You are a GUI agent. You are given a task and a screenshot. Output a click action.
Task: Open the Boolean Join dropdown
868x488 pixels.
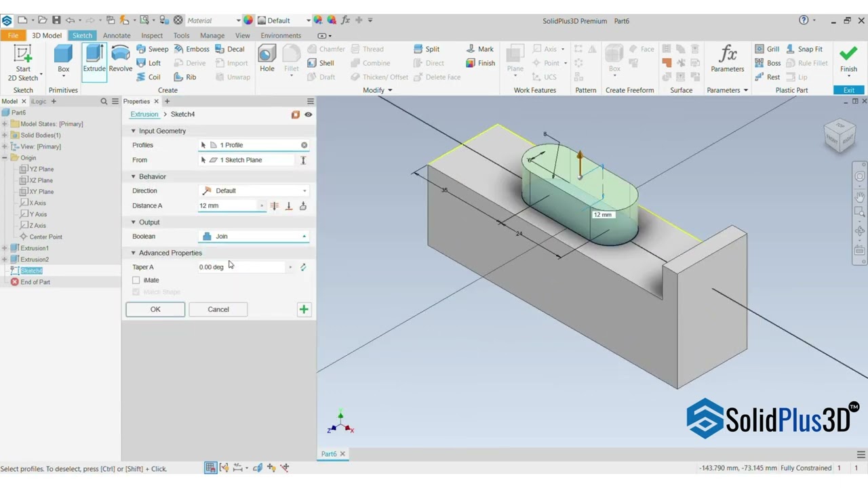coord(254,237)
